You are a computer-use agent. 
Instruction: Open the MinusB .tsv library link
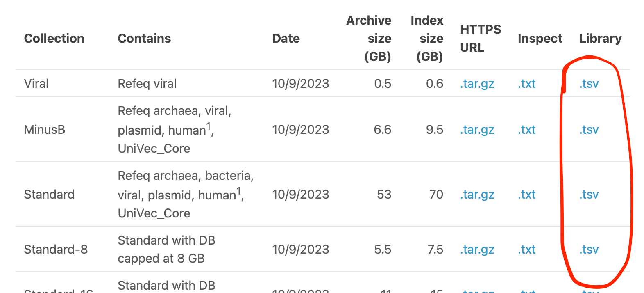point(589,130)
